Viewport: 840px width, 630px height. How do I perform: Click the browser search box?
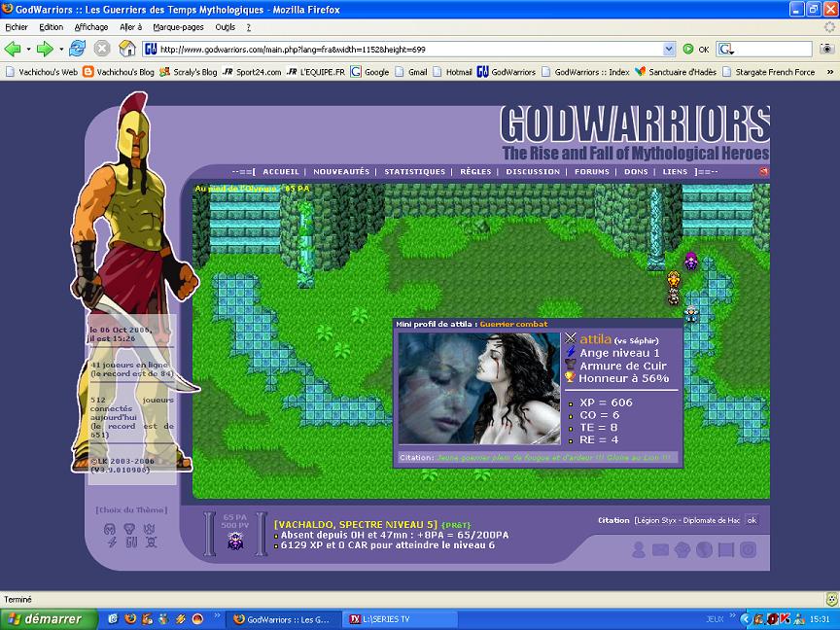(773, 50)
